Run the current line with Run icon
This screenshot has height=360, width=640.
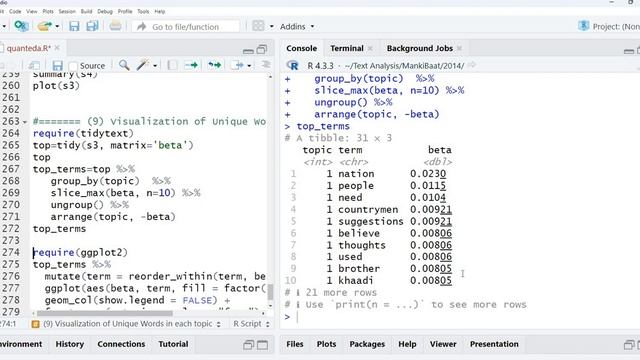[191, 65]
